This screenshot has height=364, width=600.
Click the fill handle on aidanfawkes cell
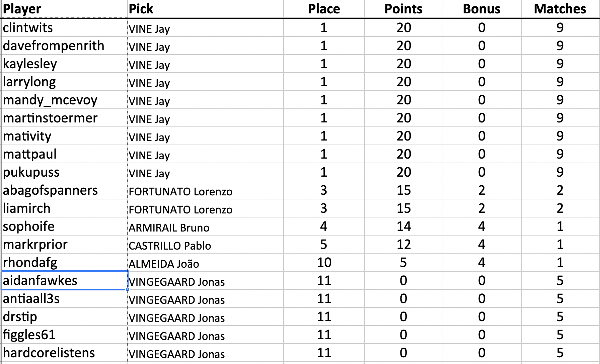128,289
